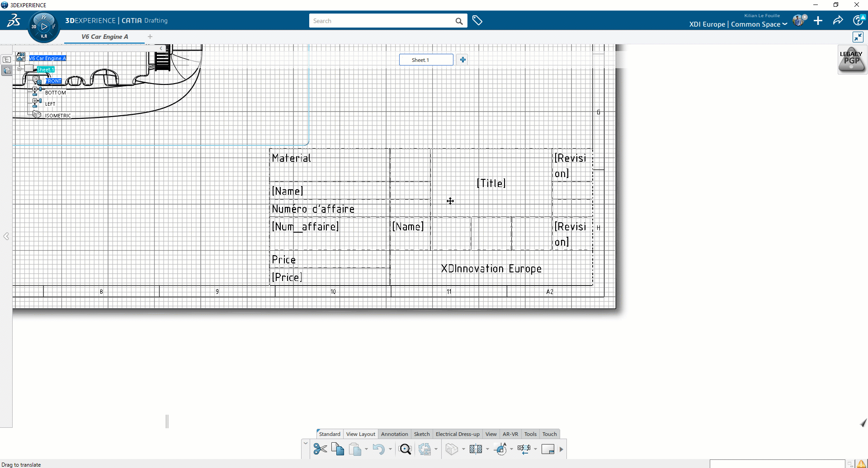Switch to the Annotation tab
868x468 pixels.
pos(394,434)
